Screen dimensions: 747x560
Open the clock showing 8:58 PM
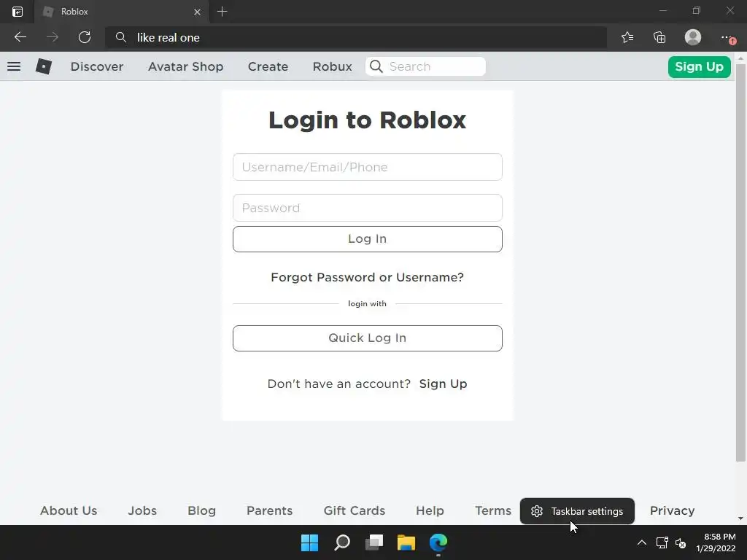pos(716,542)
